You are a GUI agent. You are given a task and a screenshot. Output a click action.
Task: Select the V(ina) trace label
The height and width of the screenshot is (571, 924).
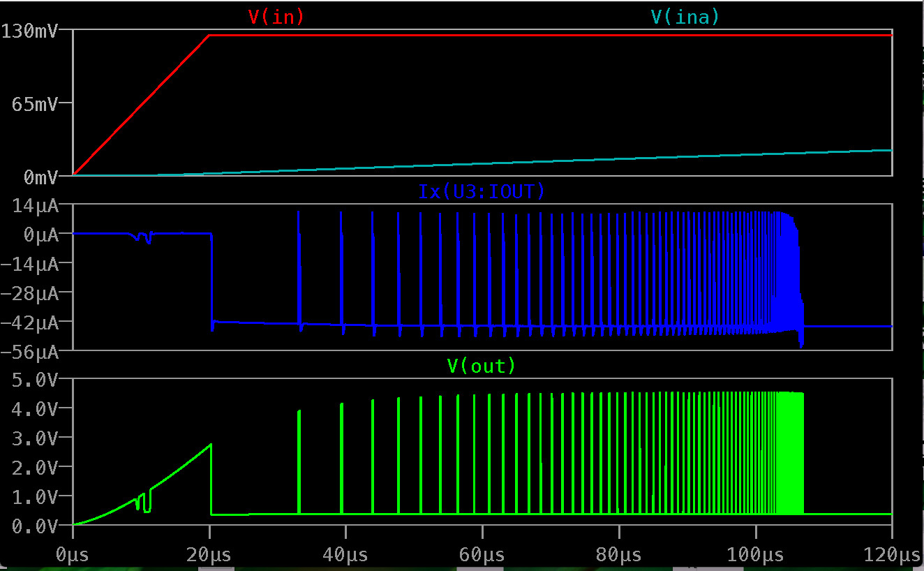(x=685, y=17)
